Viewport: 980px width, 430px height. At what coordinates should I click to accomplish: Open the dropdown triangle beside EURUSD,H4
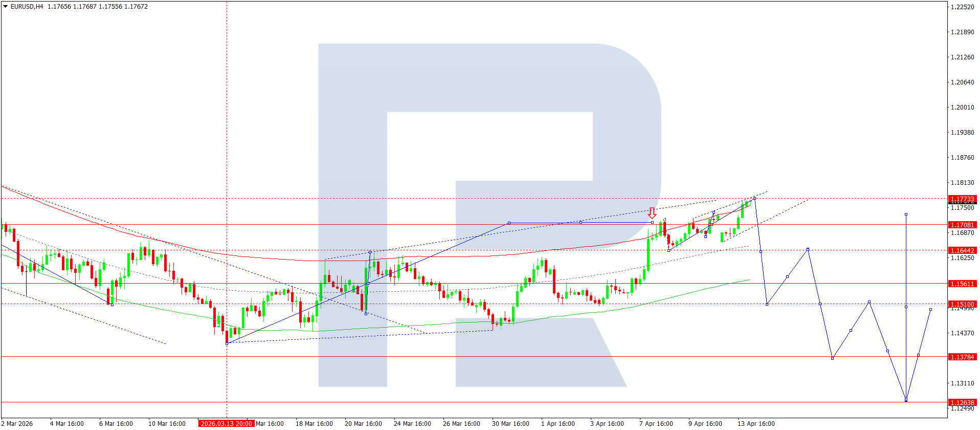pyautogui.click(x=5, y=7)
